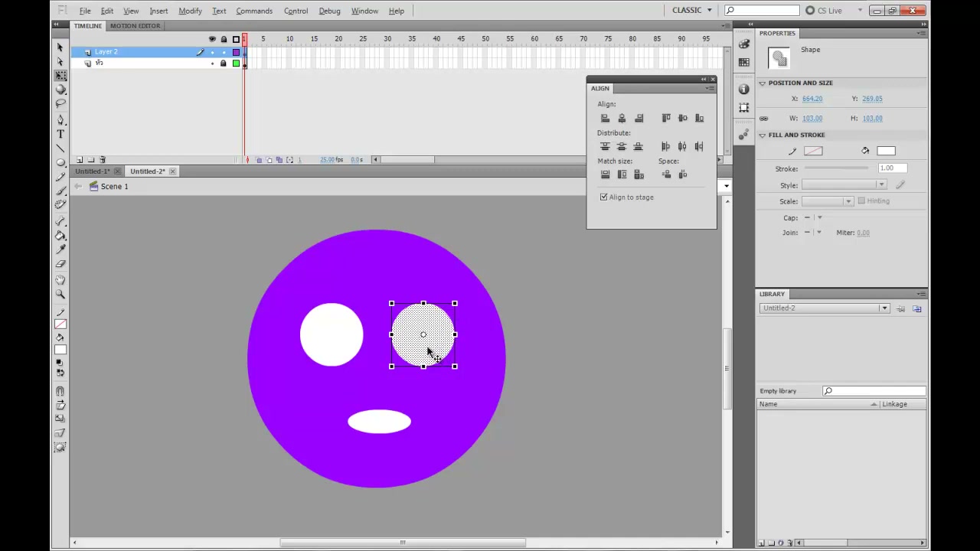The image size is (980, 551).
Task: Click the X position value 664.20
Action: pos(812,99)
